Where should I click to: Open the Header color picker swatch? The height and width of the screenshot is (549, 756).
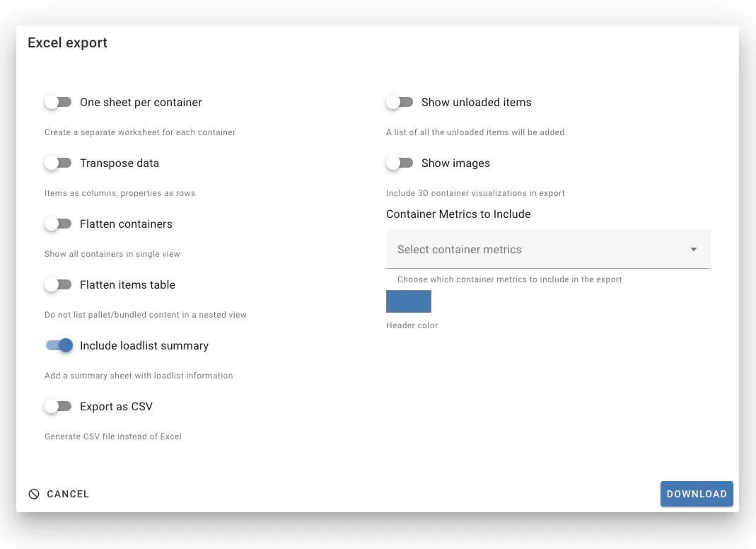409,301
